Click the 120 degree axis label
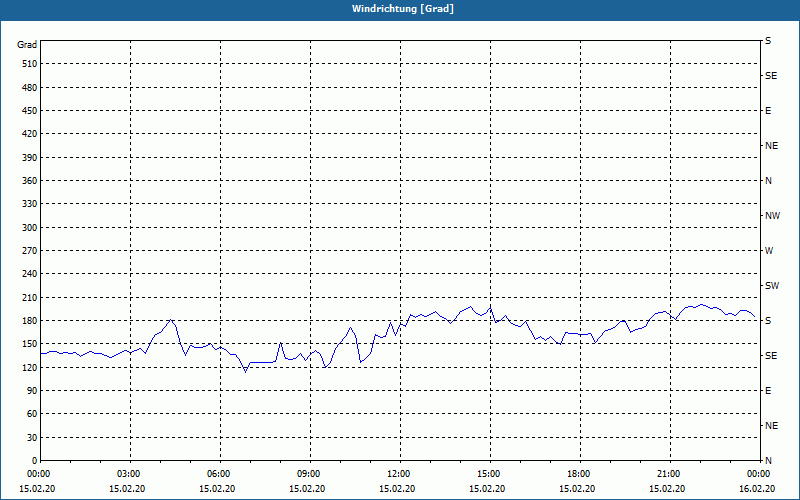Image resolution: width=800 pixels, height=500 pixels. (30, 367)
